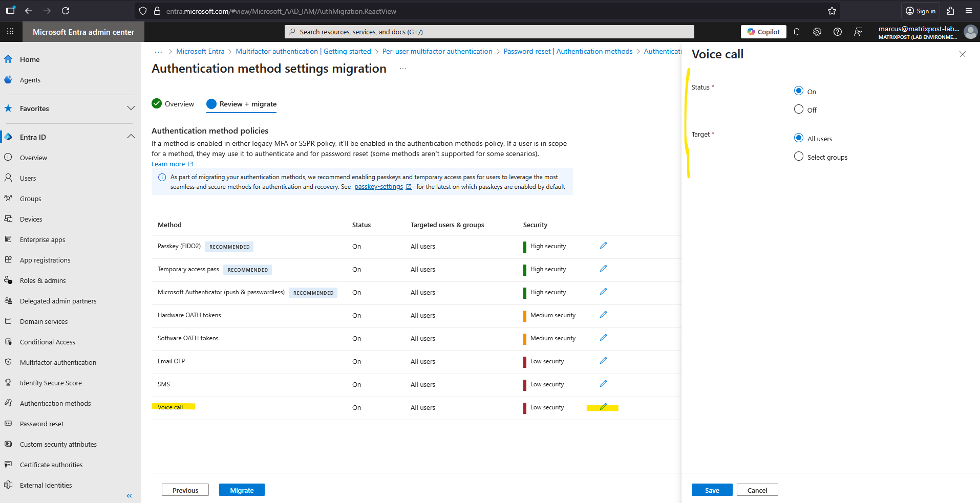Screen dimensions: 980x503
Task: Click the edit pencil for Passkey (FIDO2)
Action: [603, 246]
